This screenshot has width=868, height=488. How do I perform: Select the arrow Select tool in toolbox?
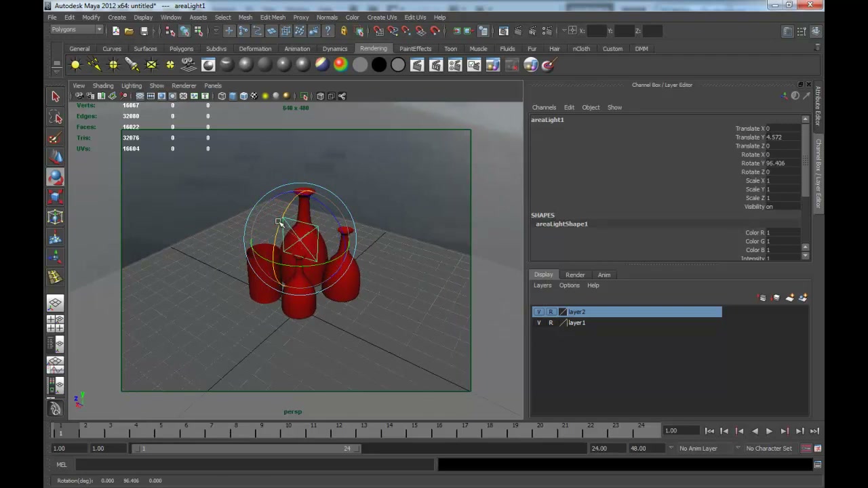coord(56,97)
